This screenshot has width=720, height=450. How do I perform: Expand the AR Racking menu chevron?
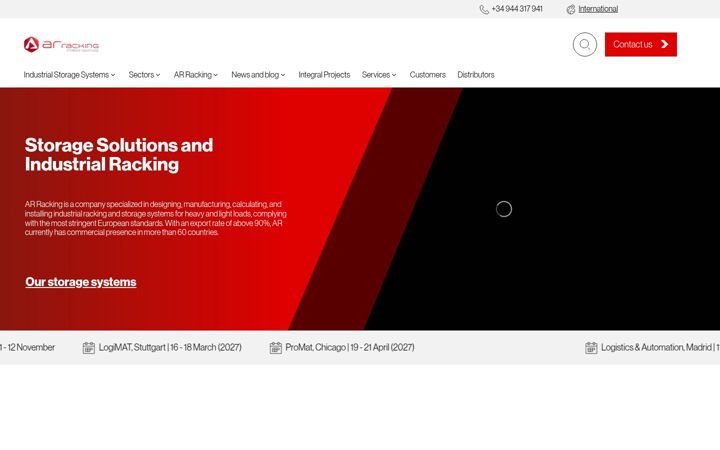tap(215, 75)
